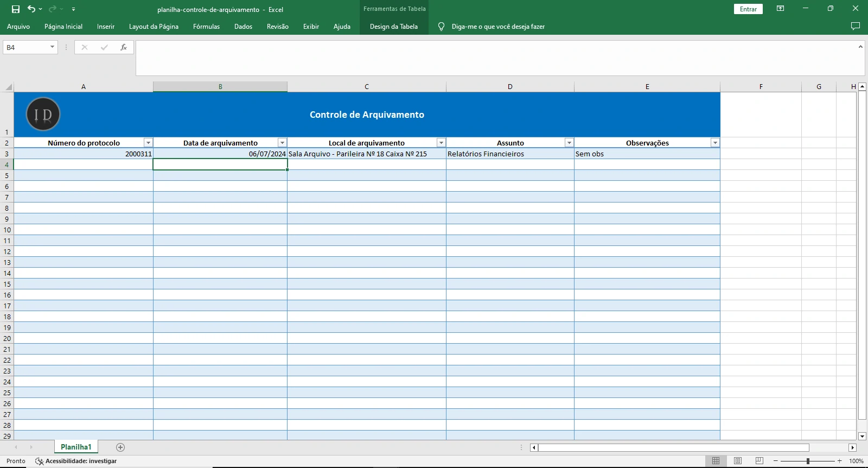The width and height of the screenshot is (868, 468).
Task: Click the vertical scrollbar up arrow
Action: (x=862, y=86)
